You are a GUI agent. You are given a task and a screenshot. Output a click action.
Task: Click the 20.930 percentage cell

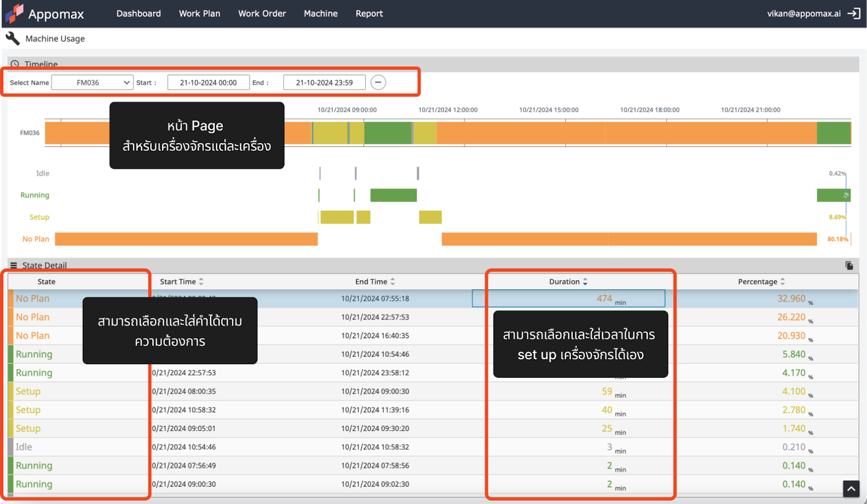(x=792, y=335)
